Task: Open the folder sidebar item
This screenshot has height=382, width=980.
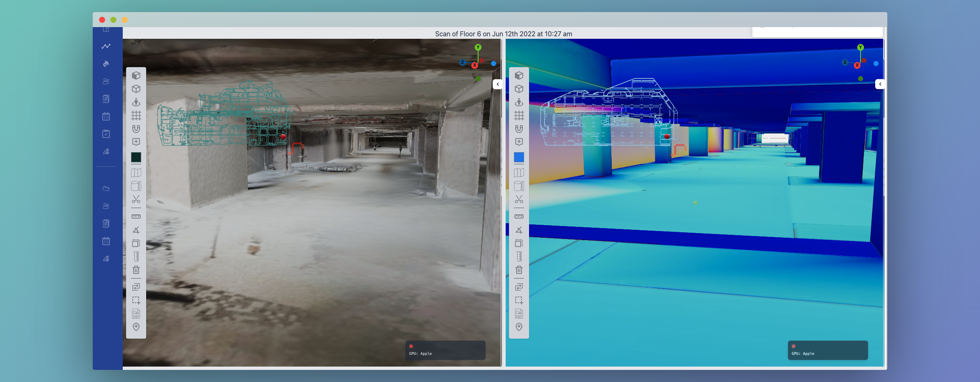Action: tap(106, 188)
